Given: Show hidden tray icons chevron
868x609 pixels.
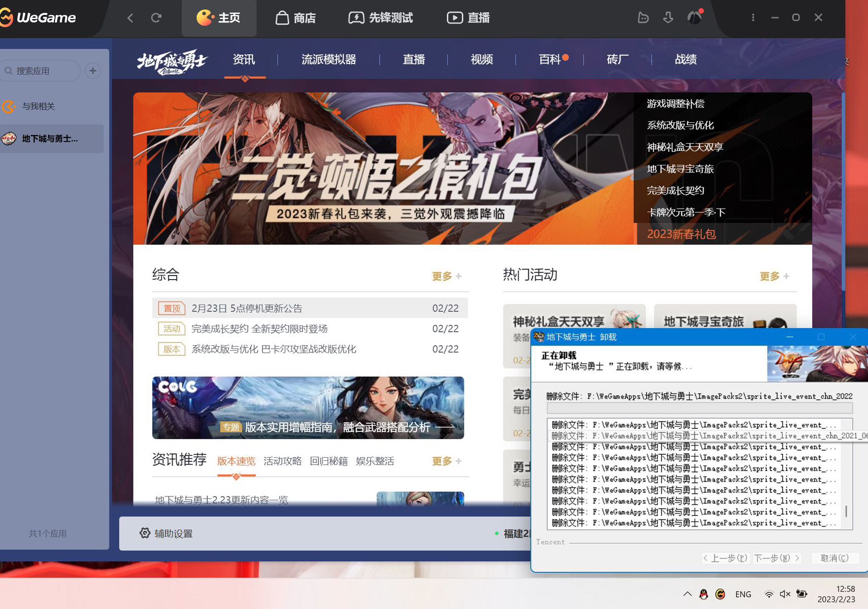Looking at the screenshot, I should [x=687, y=594].
